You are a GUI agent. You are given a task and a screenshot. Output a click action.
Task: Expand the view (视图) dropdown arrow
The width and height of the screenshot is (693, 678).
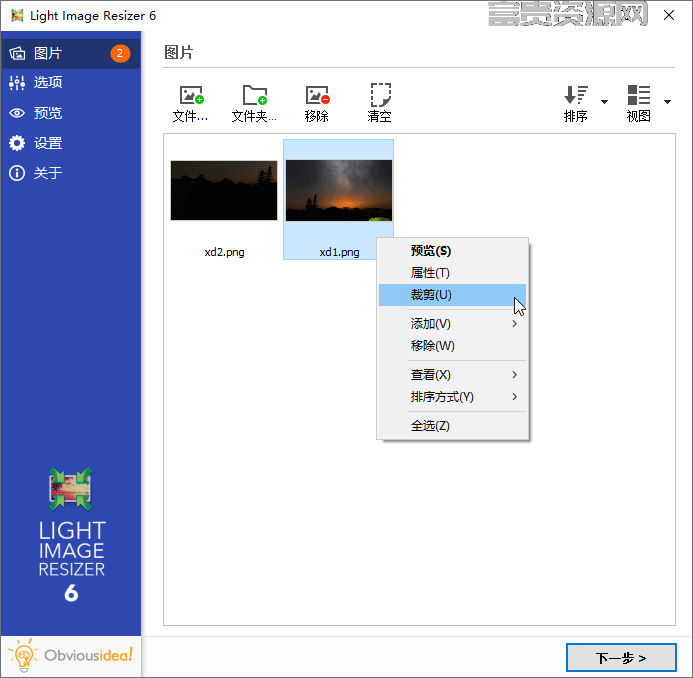pos(667,102)
